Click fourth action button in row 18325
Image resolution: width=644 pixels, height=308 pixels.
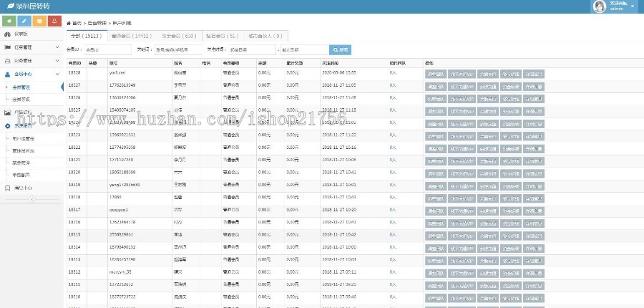[510, 112]
